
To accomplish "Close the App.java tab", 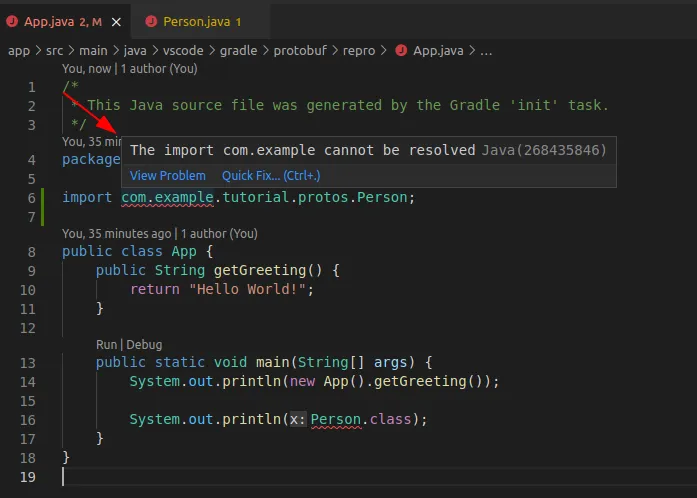I will click(116, 22).
